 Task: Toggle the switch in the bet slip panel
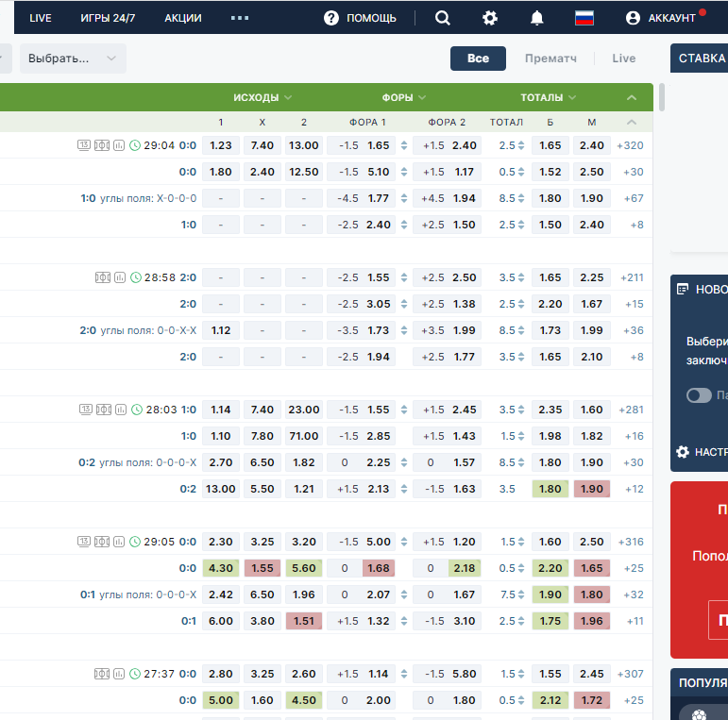click(699, 395)
